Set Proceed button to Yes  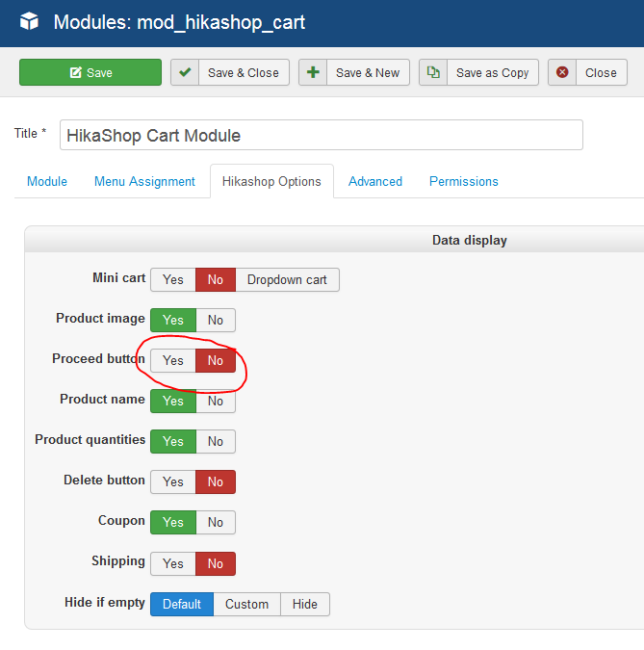click(173, 361)
